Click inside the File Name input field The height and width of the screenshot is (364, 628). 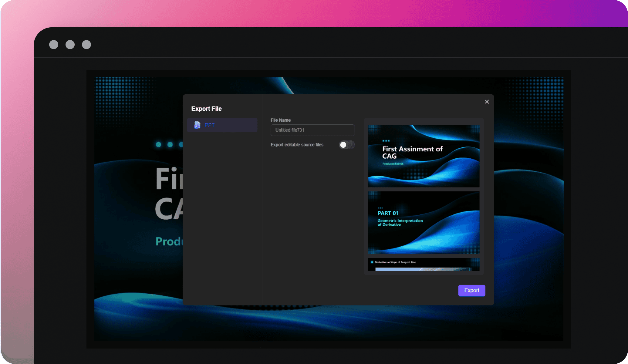point(312,130)
